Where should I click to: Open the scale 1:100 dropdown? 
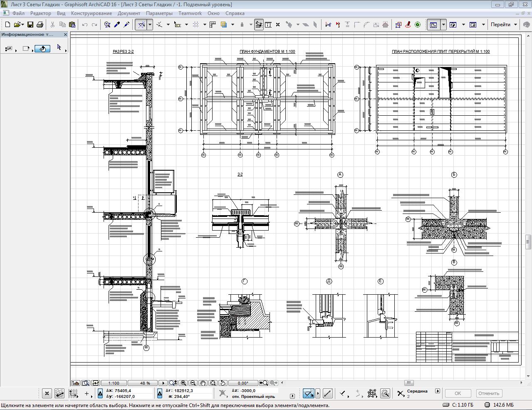pyautogui.click(x=114, y=383)
